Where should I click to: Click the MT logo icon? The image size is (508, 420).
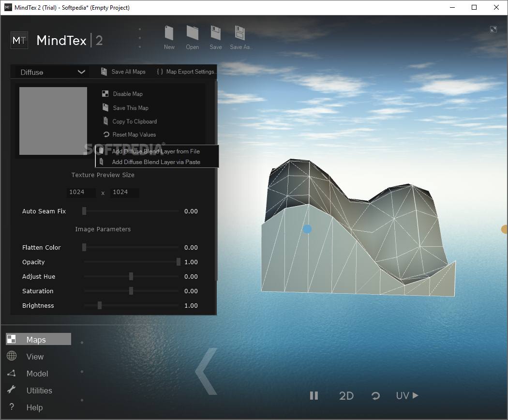click(x=19, y=40)
